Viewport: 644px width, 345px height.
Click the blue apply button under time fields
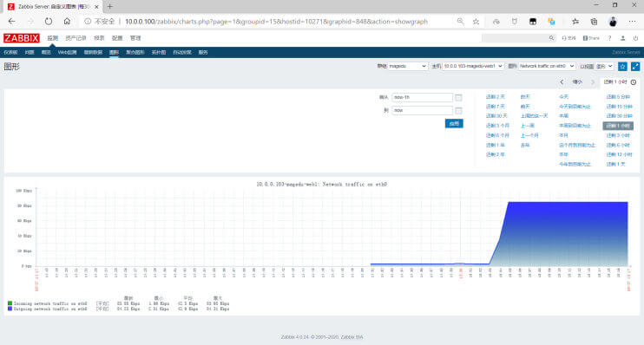click(454, 123)
